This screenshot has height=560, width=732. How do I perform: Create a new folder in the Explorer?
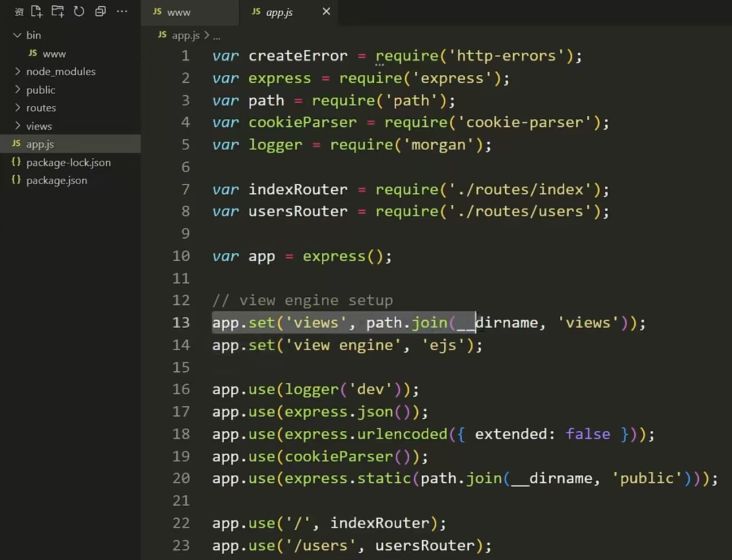[x=57, y=11]
